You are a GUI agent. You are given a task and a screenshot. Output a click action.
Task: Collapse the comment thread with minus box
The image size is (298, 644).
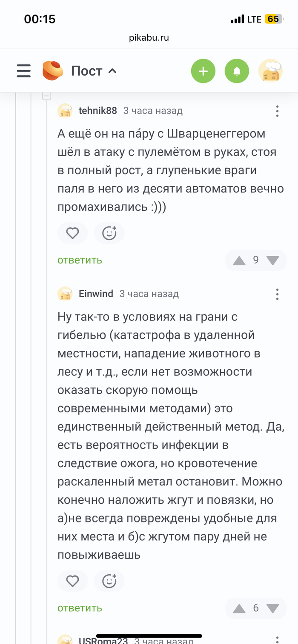click(47, 96)
